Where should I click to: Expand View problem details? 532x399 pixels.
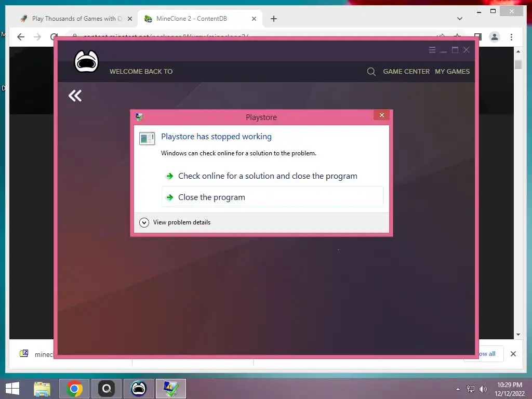click(x=175, y=222)
